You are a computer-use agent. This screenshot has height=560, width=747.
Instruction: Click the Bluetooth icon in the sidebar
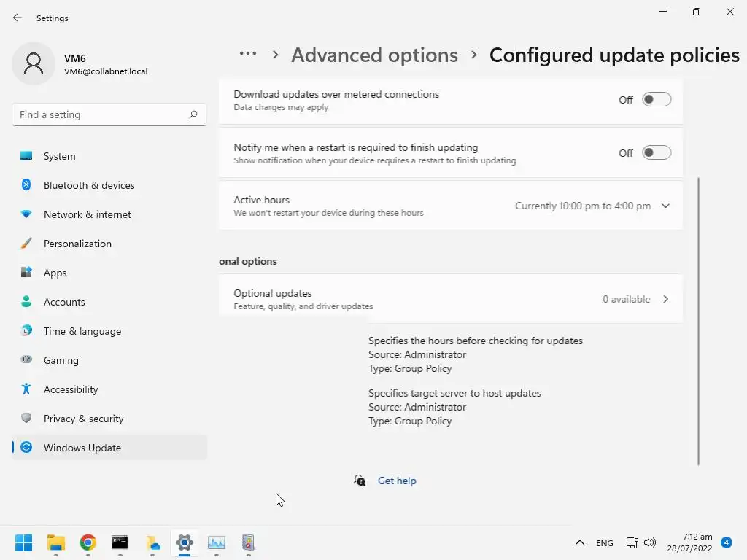pyautogui.click(x=26, y=185)
